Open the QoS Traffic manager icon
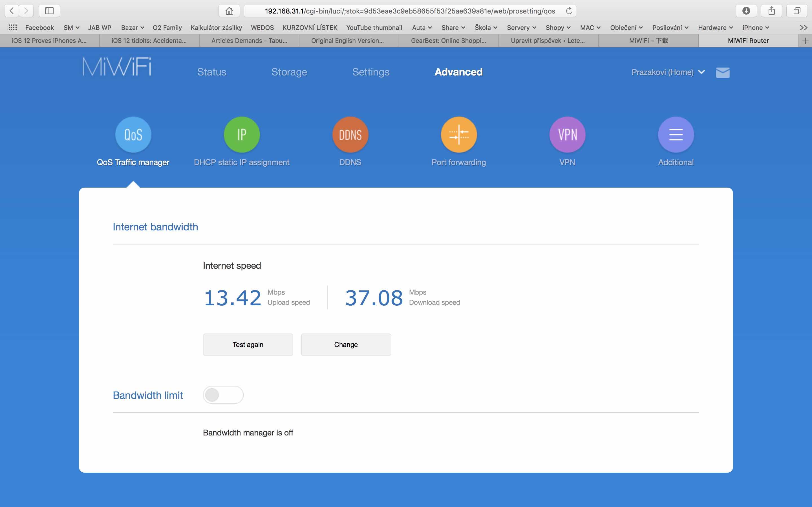The image size is (812, 507). tap(133, 135)
